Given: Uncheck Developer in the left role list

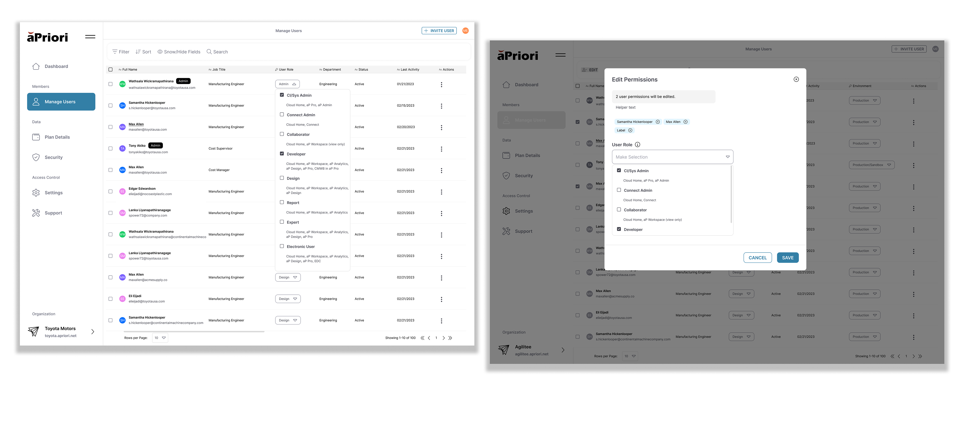Looking at the screenshot, I should (x=282, y=153).
